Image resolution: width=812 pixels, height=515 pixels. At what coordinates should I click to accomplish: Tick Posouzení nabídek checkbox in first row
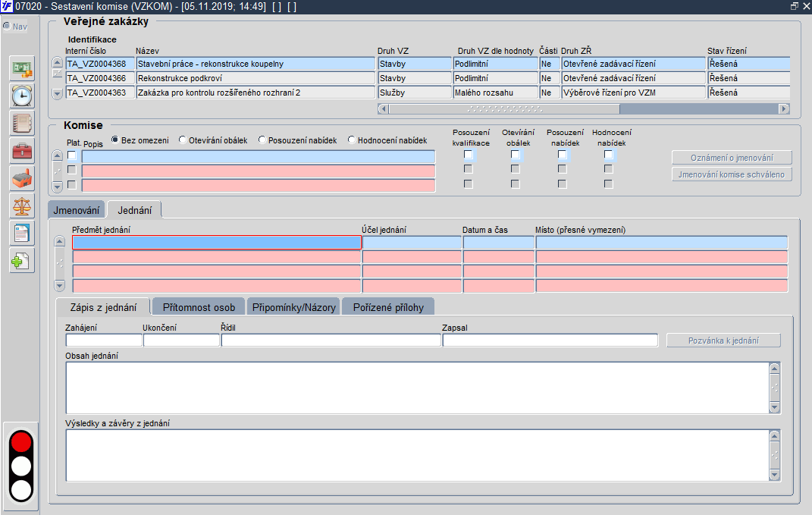coord(562,155)
